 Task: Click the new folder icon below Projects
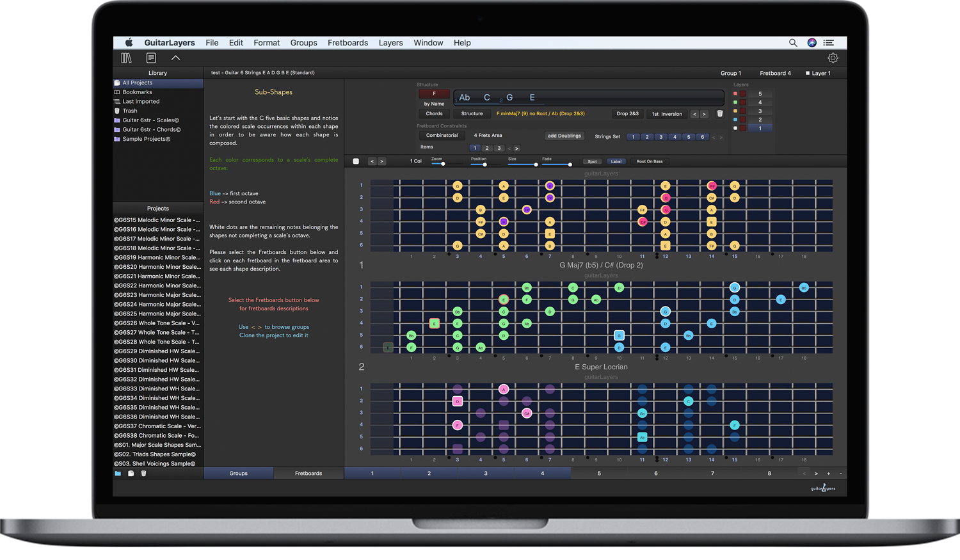[x=118, y=474]
